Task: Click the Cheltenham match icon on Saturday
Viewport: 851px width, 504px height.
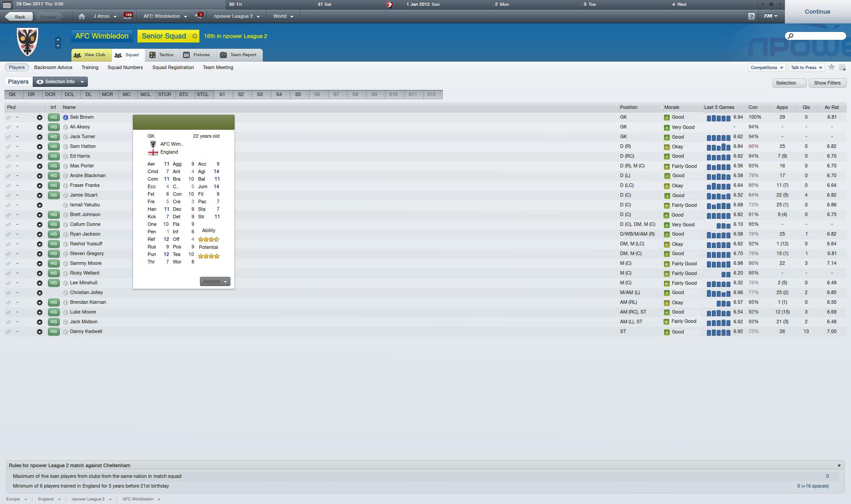Action: [x=390, y=4]
